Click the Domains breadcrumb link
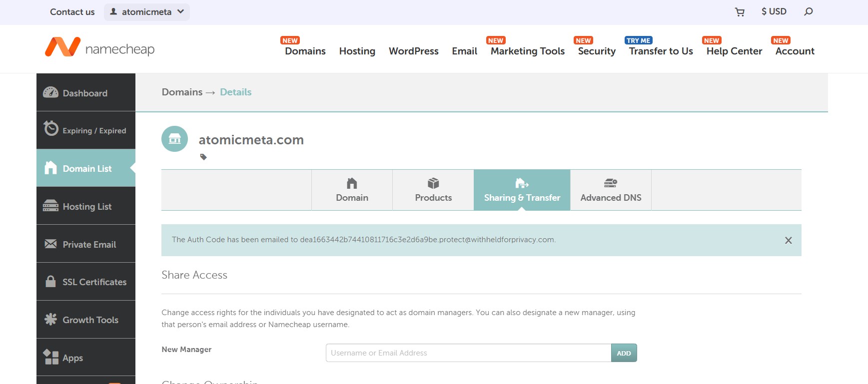Image resolution: width=868 pixels, height=384 pixels. coord(182,92)
